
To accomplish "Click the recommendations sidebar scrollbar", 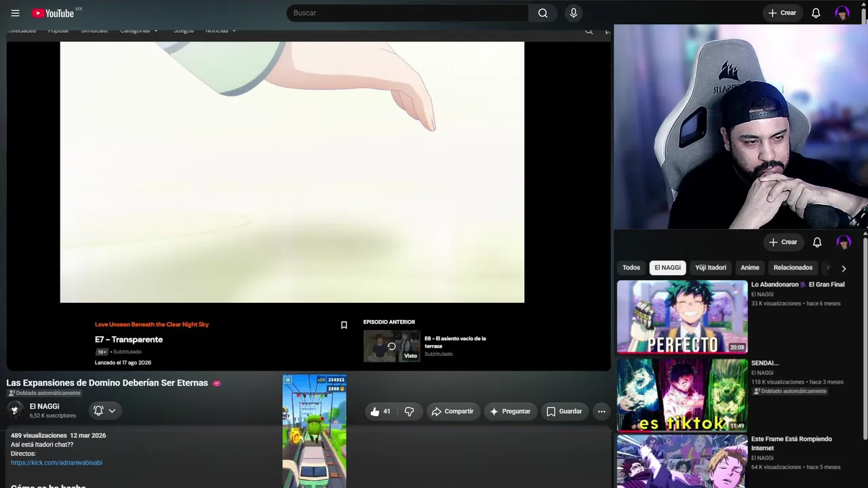I will tap(865, 339).
